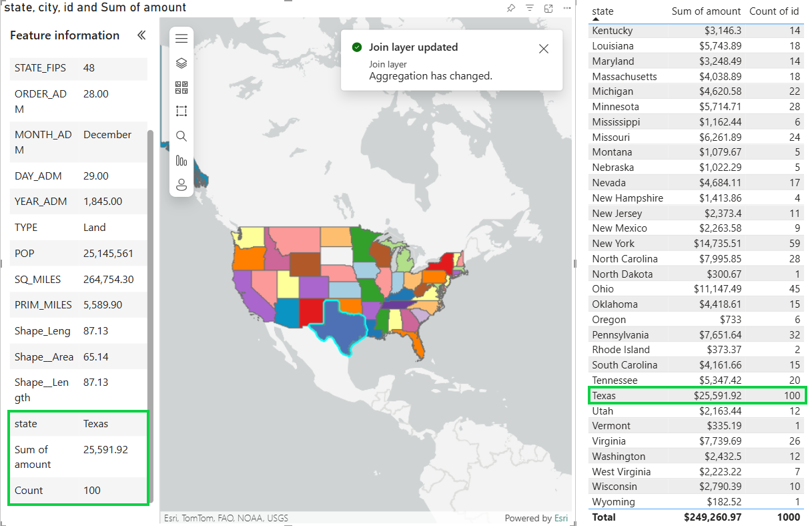Open the map options hamburger menu
This screenshot has width=812, height=526.
tap(181, 38)
